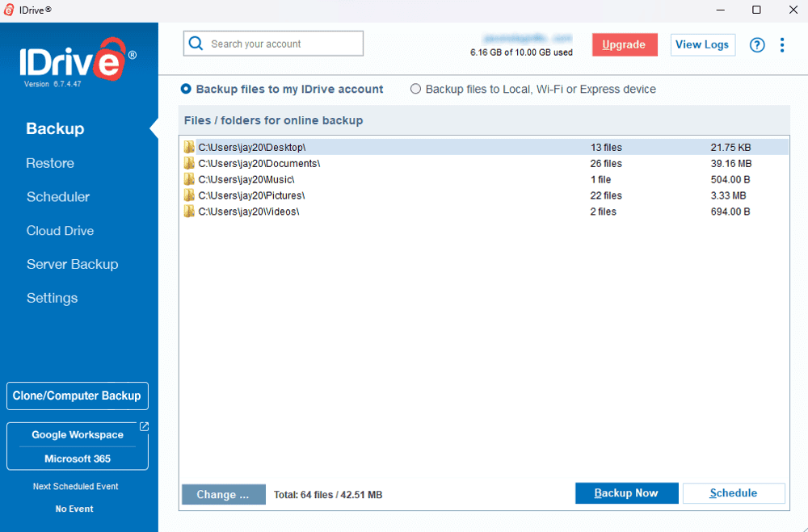The image size is (808, 532).
Task: Click the IDrive logo in sidebar
Action: coord(78,59)
